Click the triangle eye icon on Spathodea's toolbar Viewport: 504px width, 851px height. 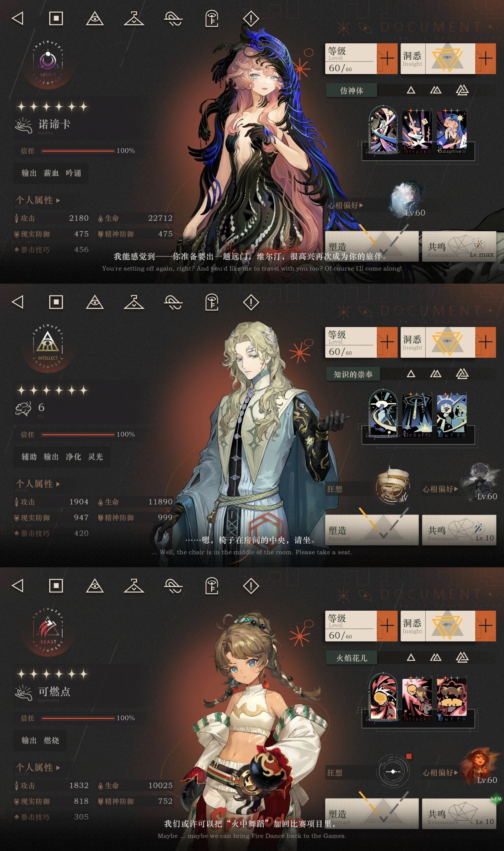pyautogui.click(x=95, y=586)
